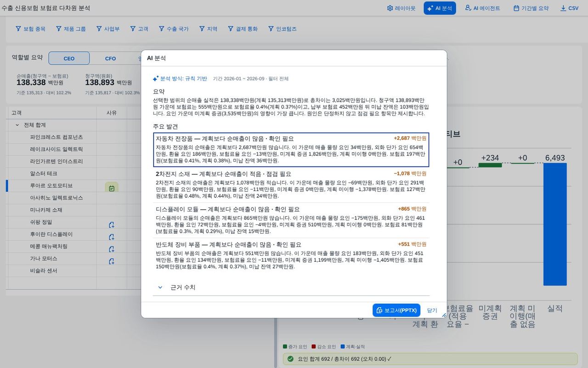This screenshot has height=368, width=588.
Task: Toggle the 증가 요인 legend item
Action: [x=295, y=347]
